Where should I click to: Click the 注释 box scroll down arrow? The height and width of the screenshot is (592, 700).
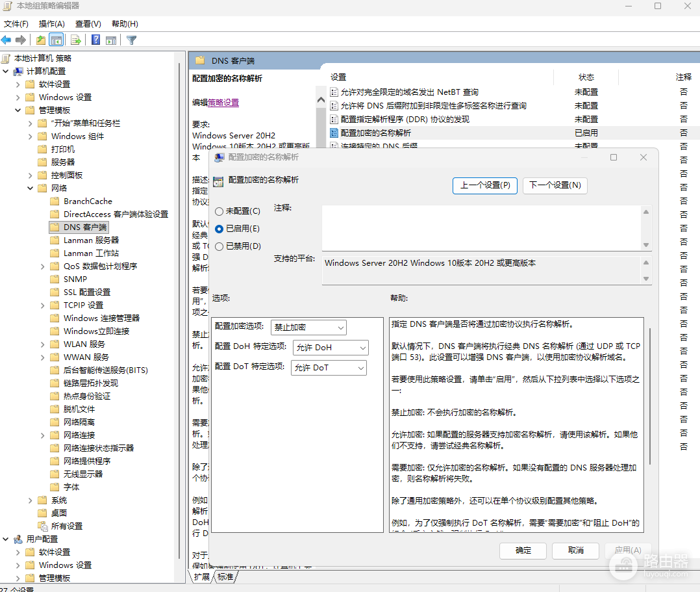pos(646,245)
